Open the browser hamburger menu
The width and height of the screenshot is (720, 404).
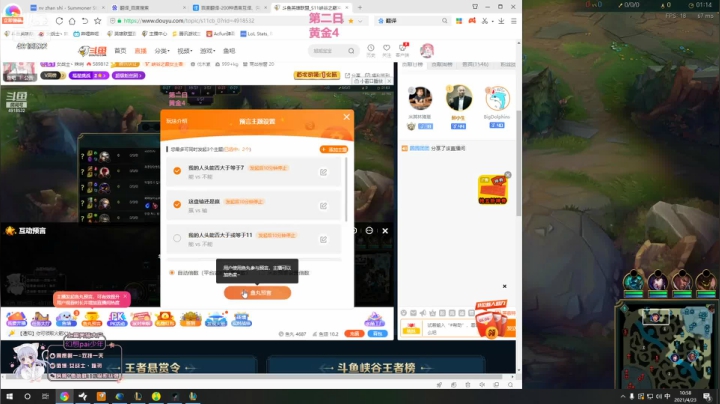tap(514, 21)
